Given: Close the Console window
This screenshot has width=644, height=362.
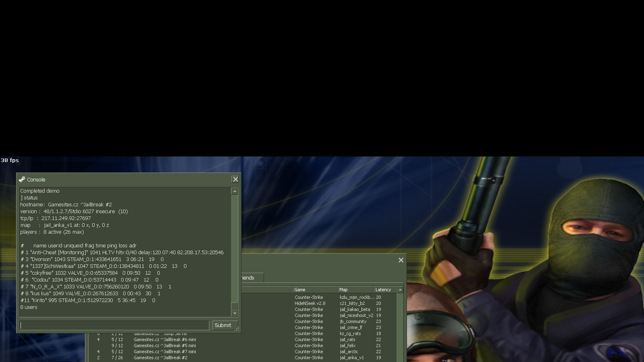Looking at the screenshot, I should click(x=235, y=179).
